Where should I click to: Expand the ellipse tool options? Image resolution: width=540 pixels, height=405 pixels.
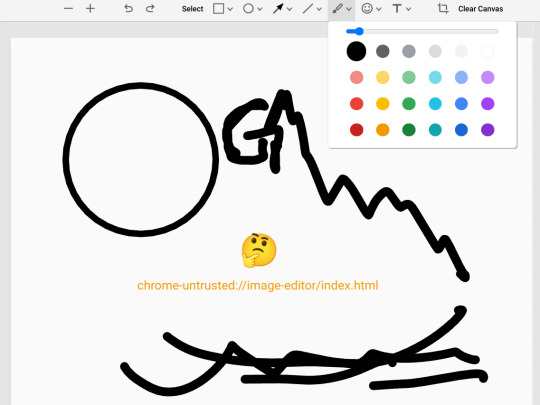pos(260,9)
